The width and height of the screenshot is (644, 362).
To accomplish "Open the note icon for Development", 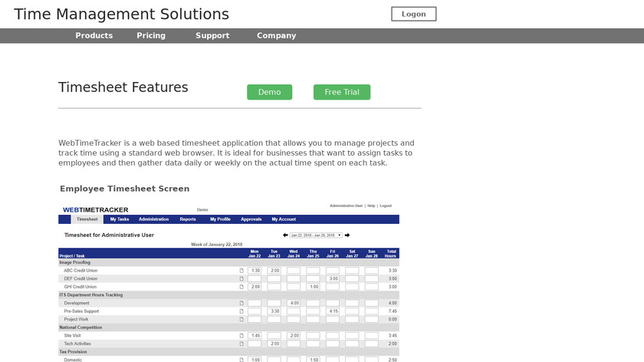I will [x=242, y=303].
